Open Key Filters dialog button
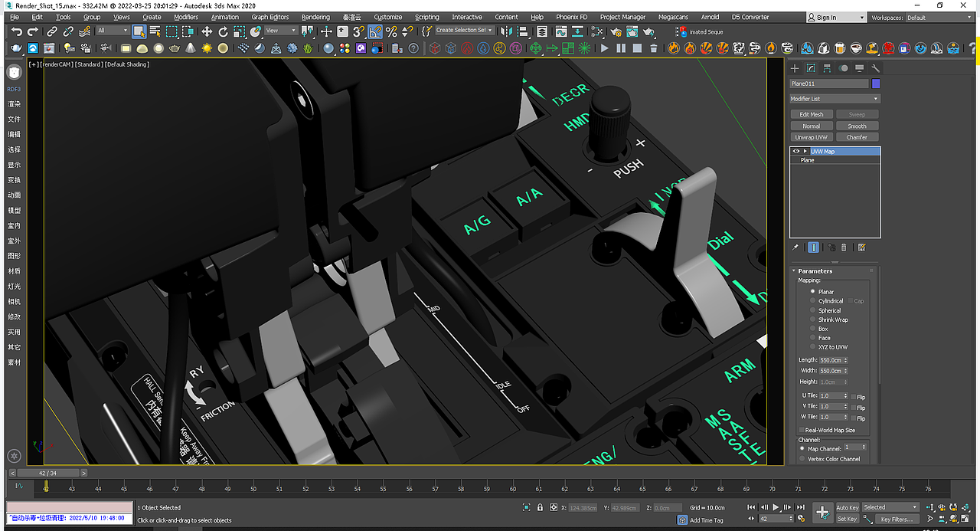Screen dimensions: 980x531 897,519
